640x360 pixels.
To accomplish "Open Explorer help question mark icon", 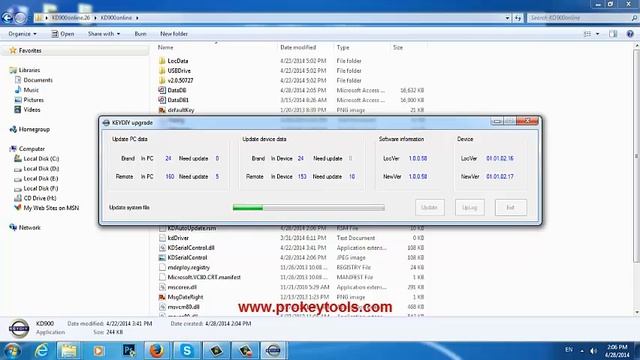I will click(630, 34).
